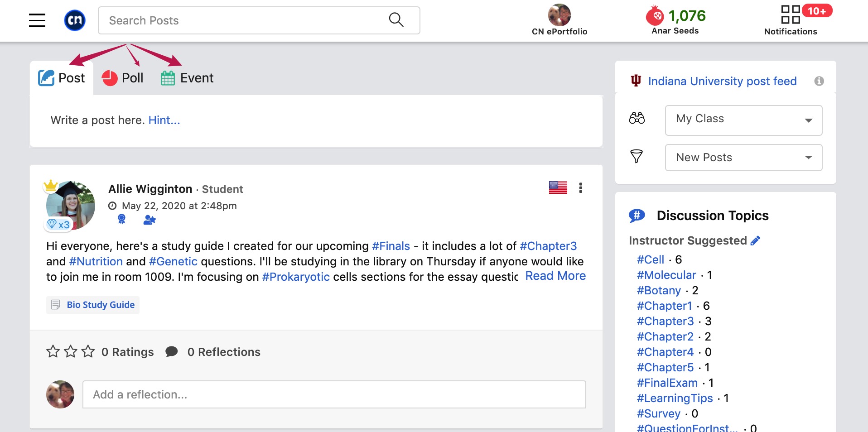Expand post with Read More

[x=555, y=276]
